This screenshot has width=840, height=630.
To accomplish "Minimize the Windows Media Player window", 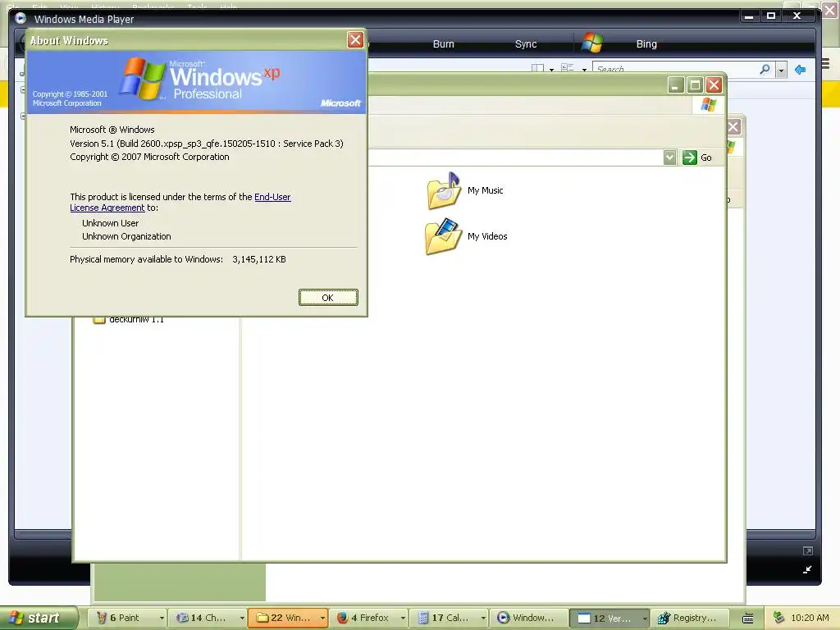I will click(749, 16).
